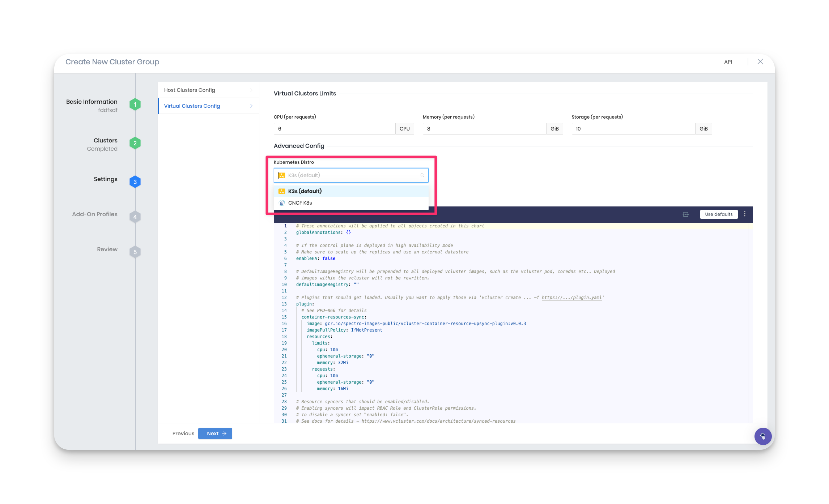Image resolution: width=829 pixels, height=504 pixels.
Task: Click the CNCF K8s distro icon
Action: point(282,202)
